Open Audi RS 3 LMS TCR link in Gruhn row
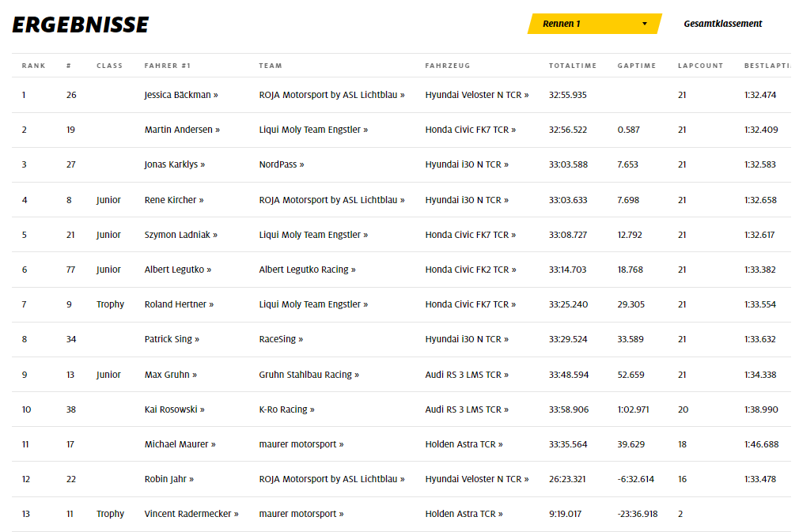799x532 pixels. [467, 375]
